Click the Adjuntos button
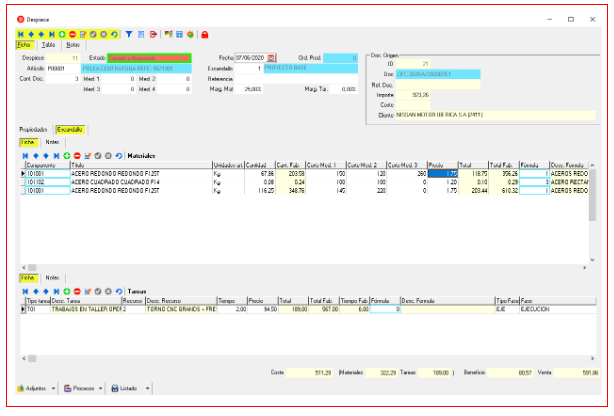The height and width of the screenshot is (416, 614). [32, 389]
